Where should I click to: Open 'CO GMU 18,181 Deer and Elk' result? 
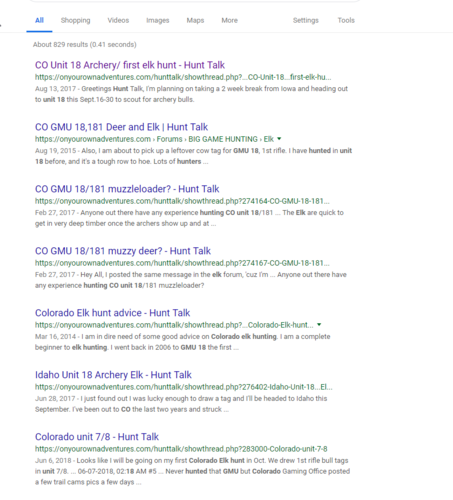(x=121, y=127)
